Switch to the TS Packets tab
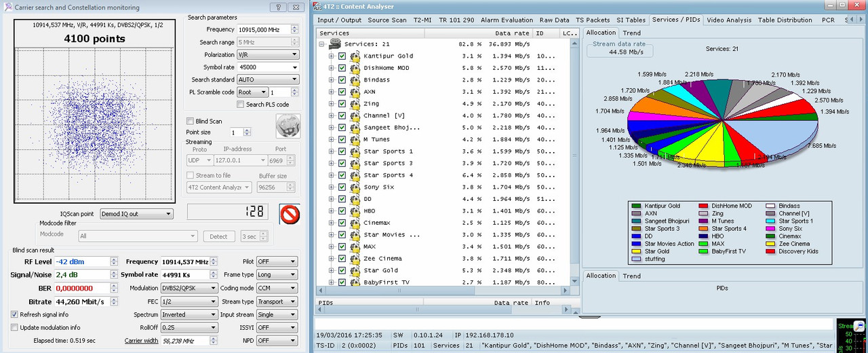The width and height of the screenshot is (868, 353). pyautogui.click(x=593, y=20)
